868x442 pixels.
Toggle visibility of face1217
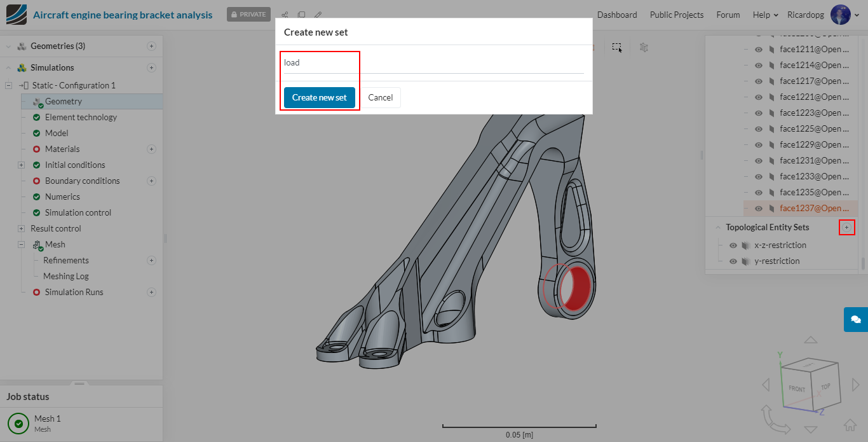[759, 81]
